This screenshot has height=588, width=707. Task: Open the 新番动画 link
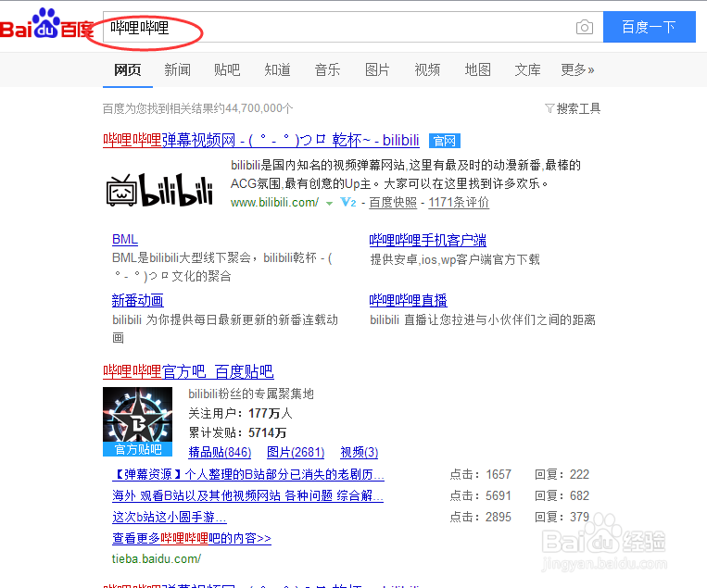(x=137, y=300)
